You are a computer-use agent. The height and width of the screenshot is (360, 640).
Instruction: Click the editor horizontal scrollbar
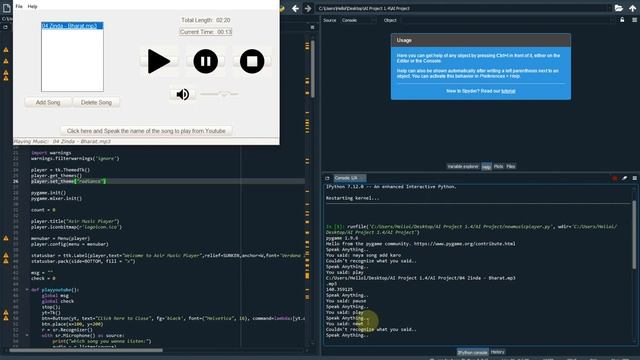click(x=86, y=350)
